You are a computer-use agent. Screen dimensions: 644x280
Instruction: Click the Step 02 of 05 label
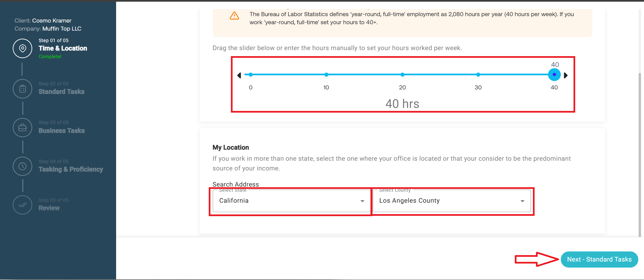coord(53,84)
